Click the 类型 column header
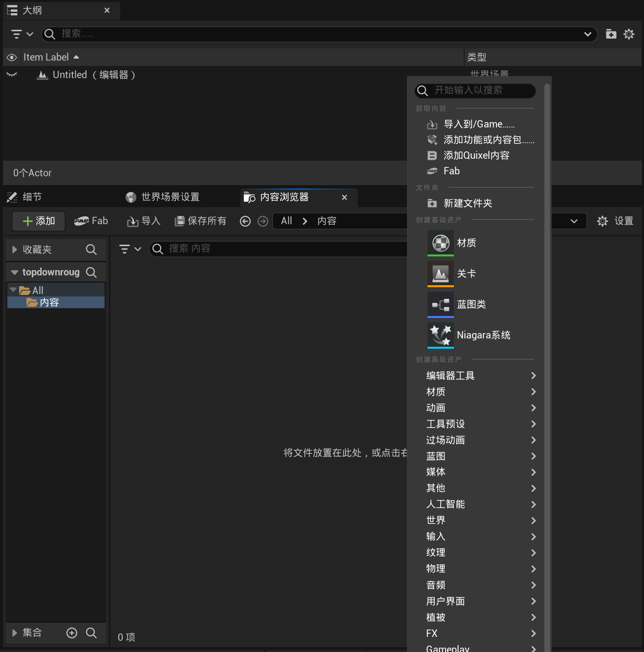 [477, 57]
